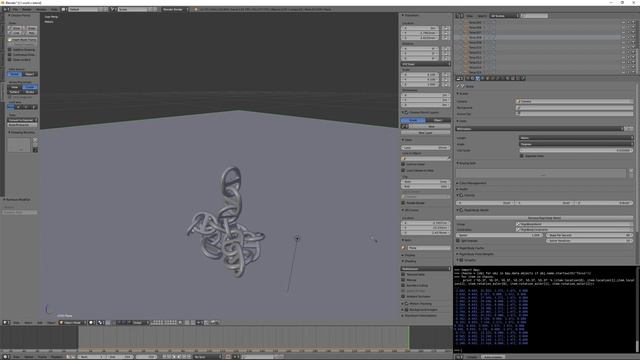Toggle Lock Camera to View checkbox

403,170
